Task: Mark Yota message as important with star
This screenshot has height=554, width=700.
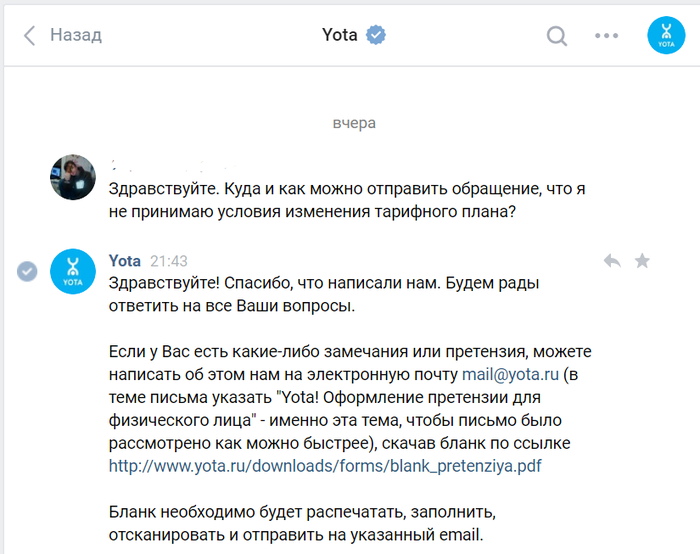Action: (x=642, y=261)
